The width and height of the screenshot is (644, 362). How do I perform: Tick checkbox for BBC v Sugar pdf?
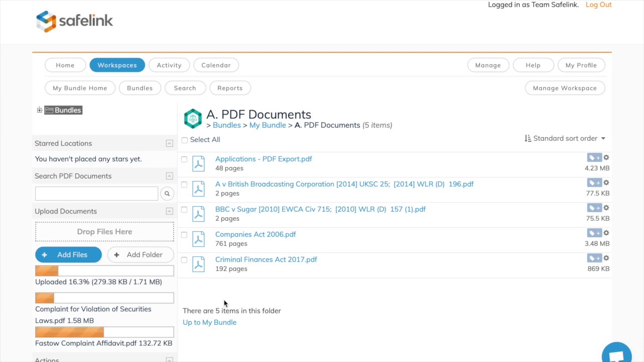184,210
